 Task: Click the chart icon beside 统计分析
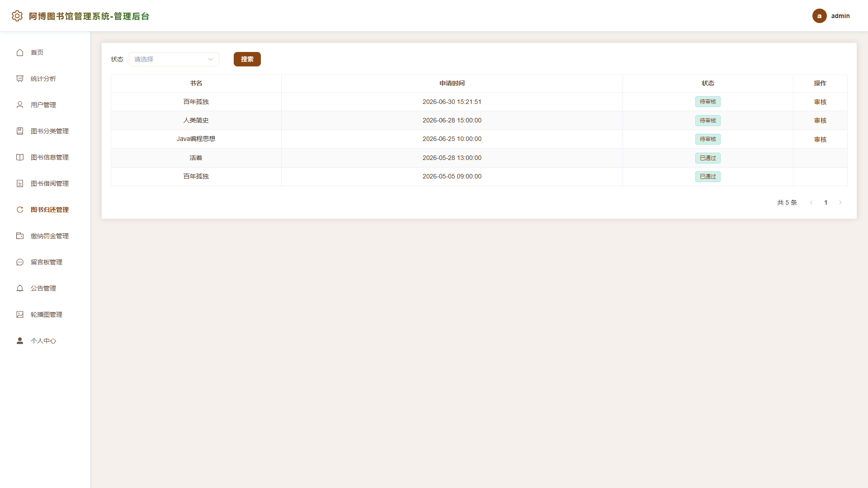(20, 79)
